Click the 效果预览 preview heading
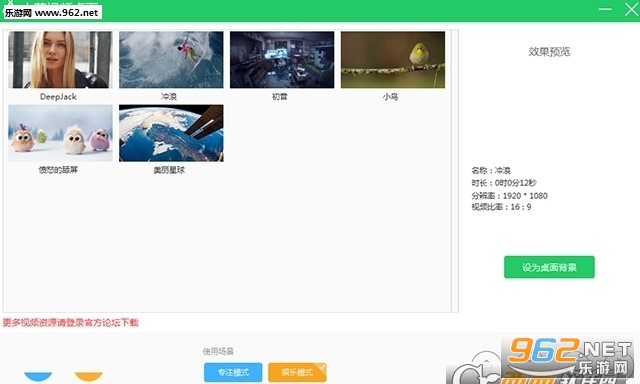 point(549,52)
